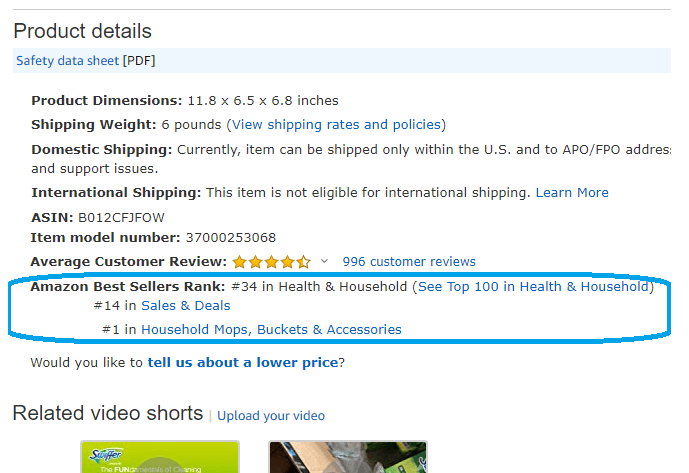This screenshot has width=689, height=473.
Task: Open 996 customer reviews
Action: [409, 262]
